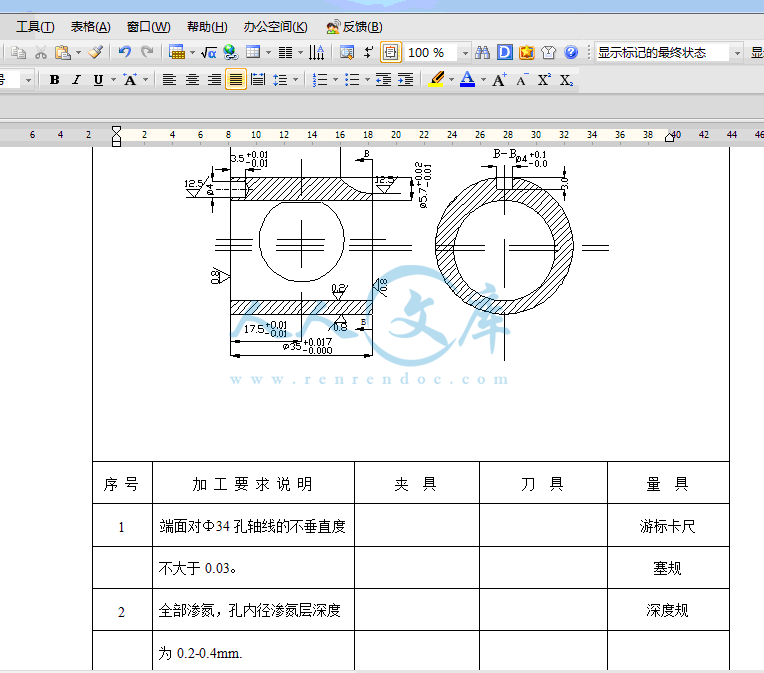Toggle the highlighted page layout view button
This screenshot has width=764, height=673.
(x=391, y=53)
